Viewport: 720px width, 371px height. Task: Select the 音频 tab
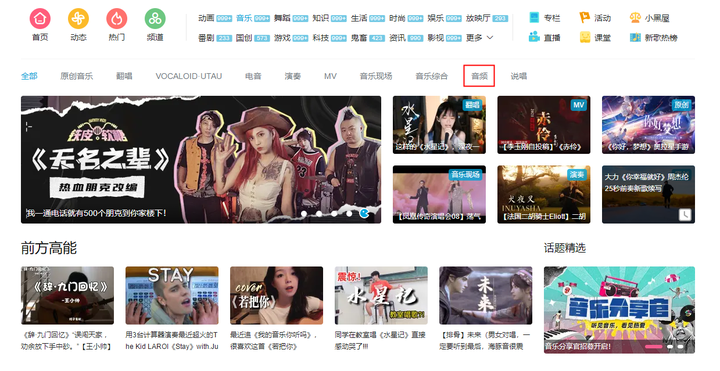tap(479, 76)
